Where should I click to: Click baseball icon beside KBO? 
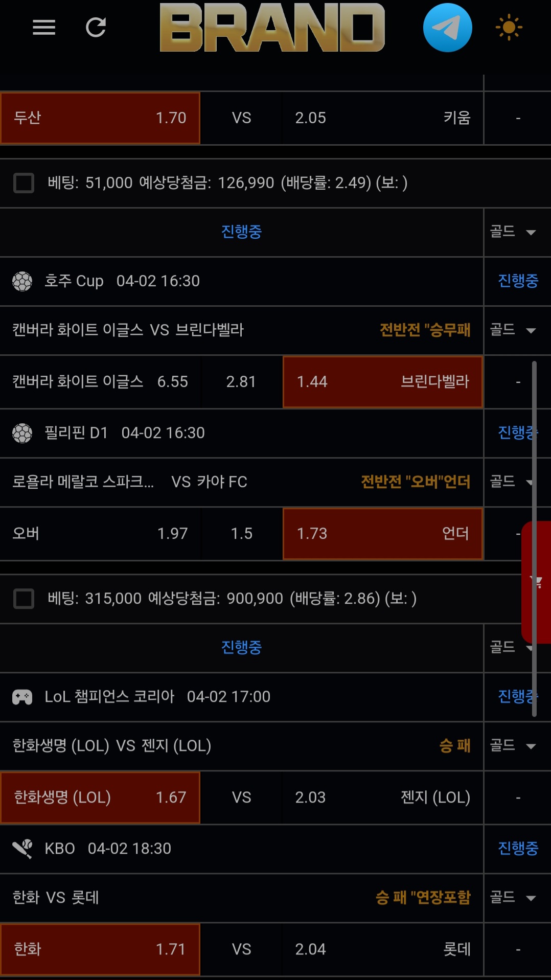pos(22,849)
